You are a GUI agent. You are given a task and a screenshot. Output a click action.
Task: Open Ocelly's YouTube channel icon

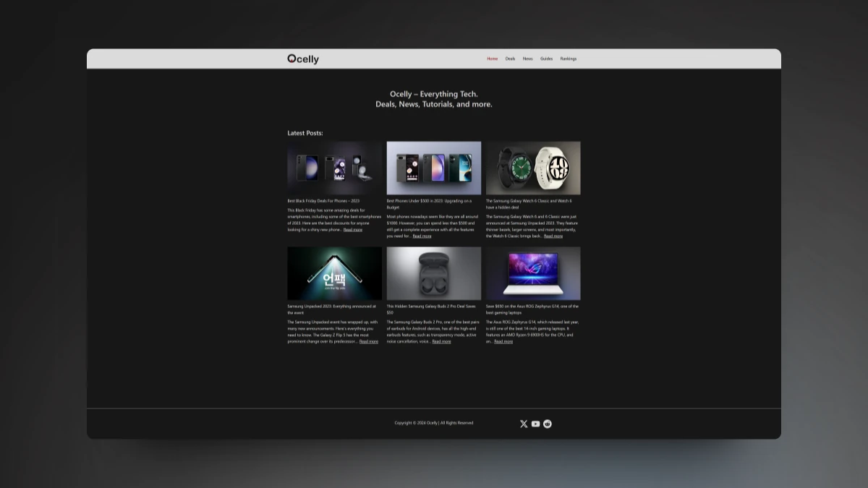click(535, 424)
